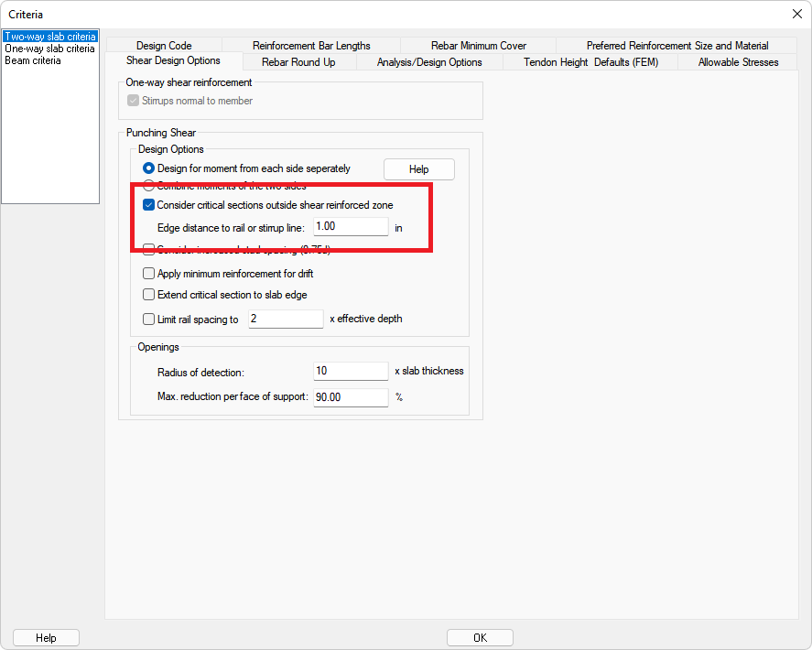Switch to the Rebar Round Up tab
812x650 pixels.
[x=298, y=62]
